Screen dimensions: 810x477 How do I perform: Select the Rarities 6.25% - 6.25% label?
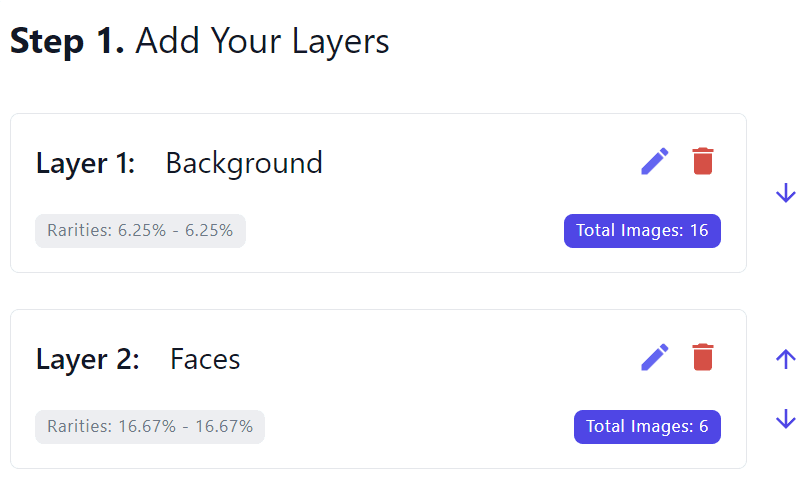coord(140,230)
